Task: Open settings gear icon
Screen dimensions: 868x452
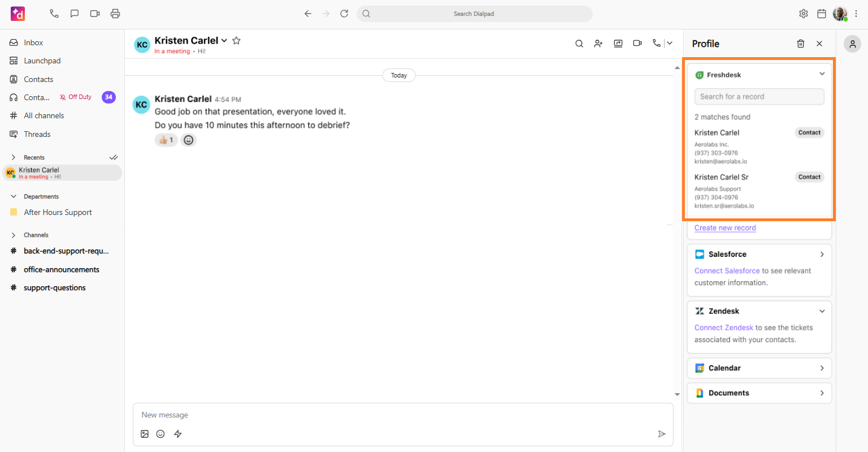Action: coord(804,14)
